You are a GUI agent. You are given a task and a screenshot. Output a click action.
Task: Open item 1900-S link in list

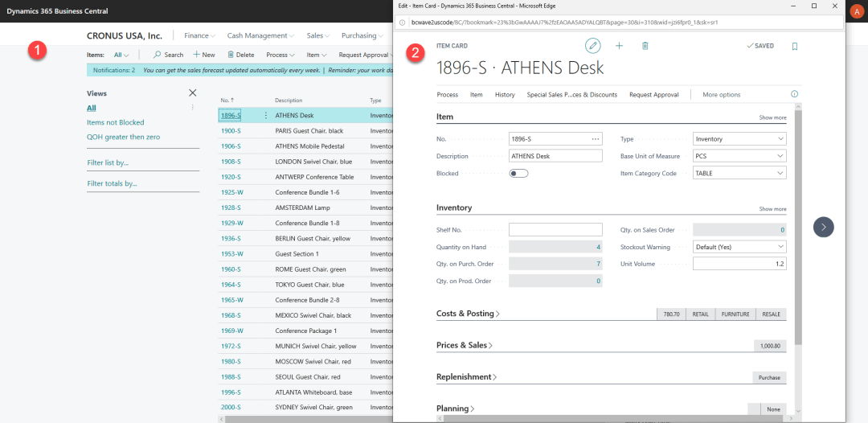tap(231, 131)
